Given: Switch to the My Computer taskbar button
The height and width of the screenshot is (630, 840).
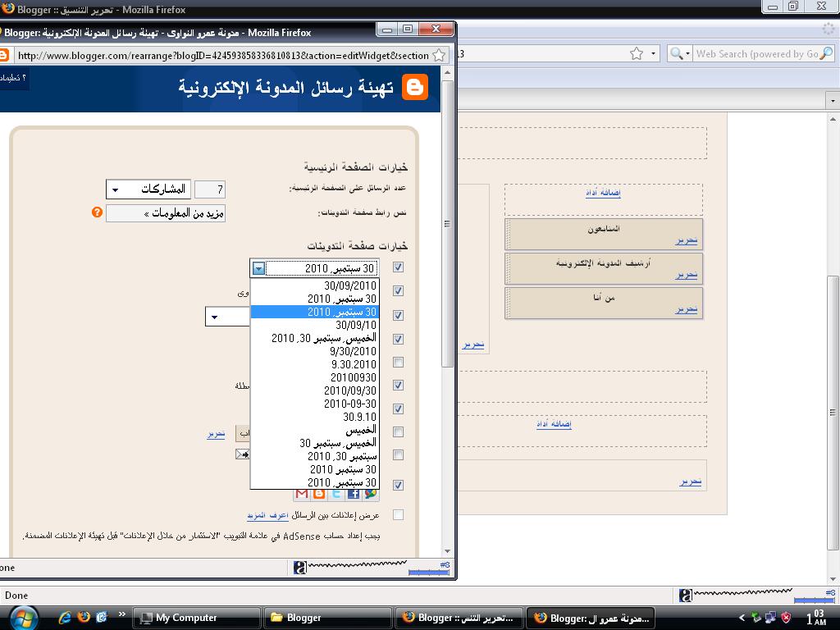Looking at the screenshot, I should (196, 618).
